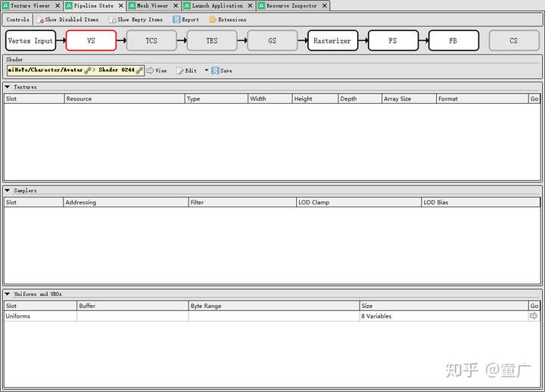Click the LOD Bias column header
Viewport: 545px width, 392px height.
click(x=481, y=202)
